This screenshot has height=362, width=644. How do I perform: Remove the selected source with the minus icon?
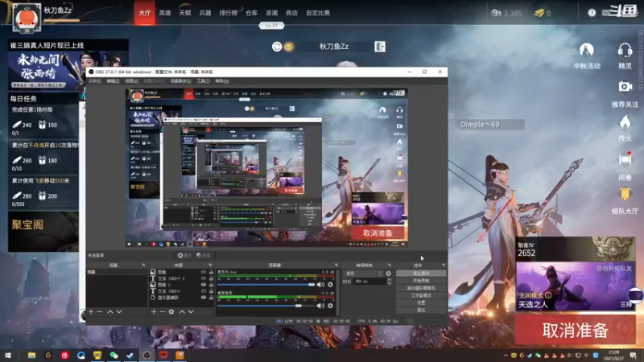163,312
